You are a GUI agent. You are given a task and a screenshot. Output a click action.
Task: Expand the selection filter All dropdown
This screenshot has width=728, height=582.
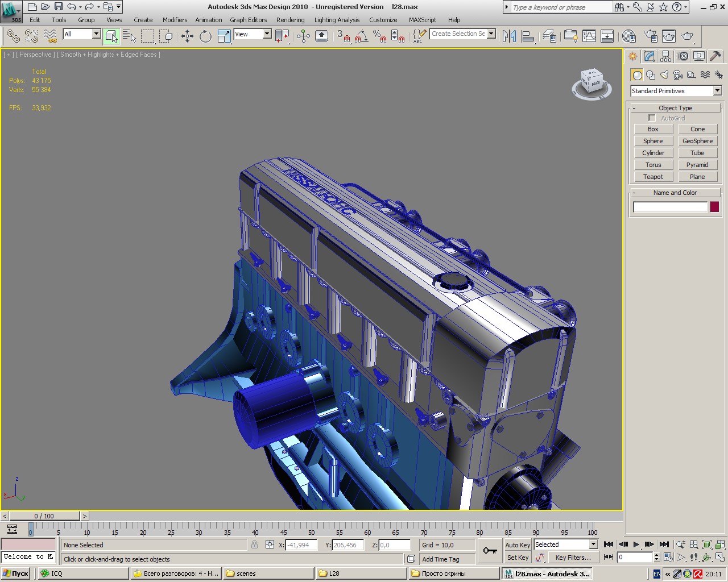pyautogui.click(x=96, y=34)
